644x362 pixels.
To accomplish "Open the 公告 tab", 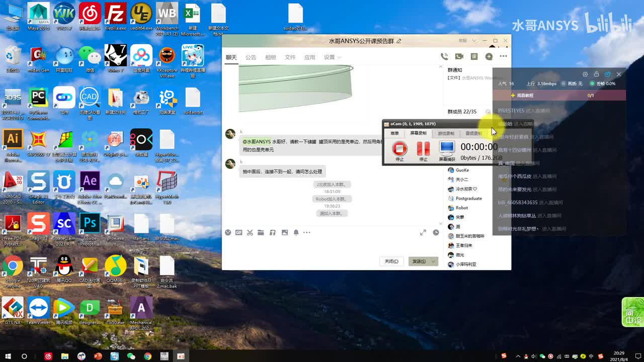I will tap(251, 57).
